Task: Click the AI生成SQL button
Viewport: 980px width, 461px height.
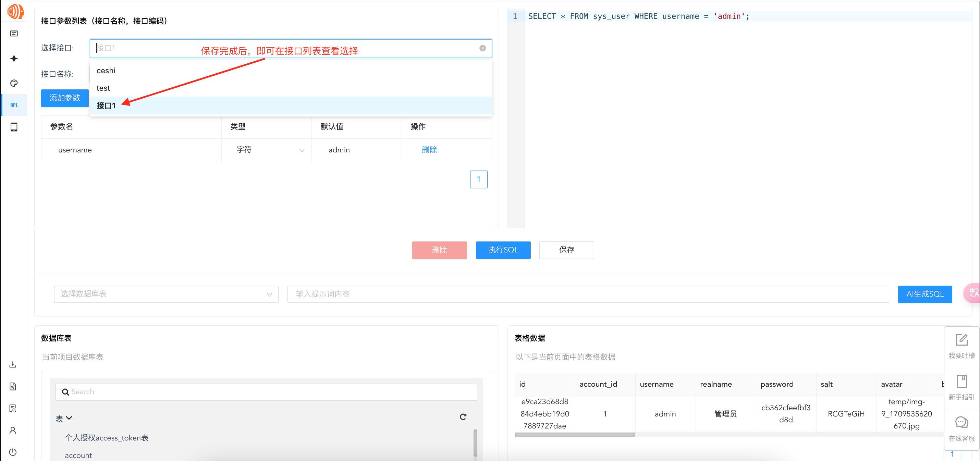Action: tap(924, 294)
